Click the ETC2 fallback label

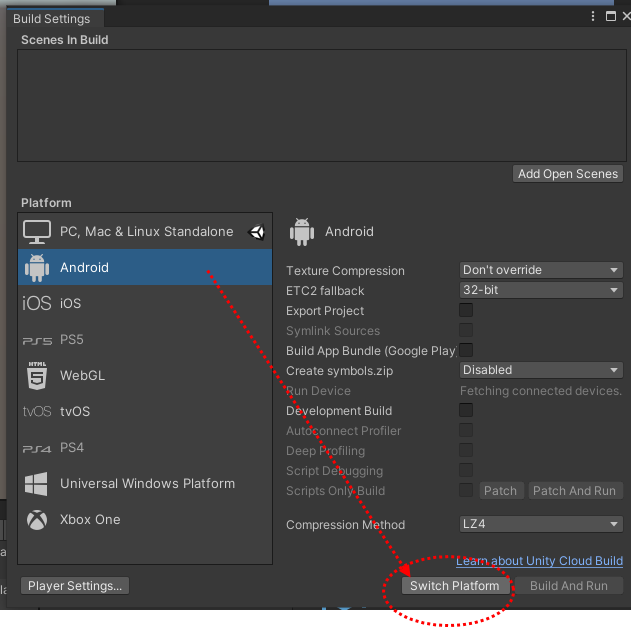pos(325,291)
